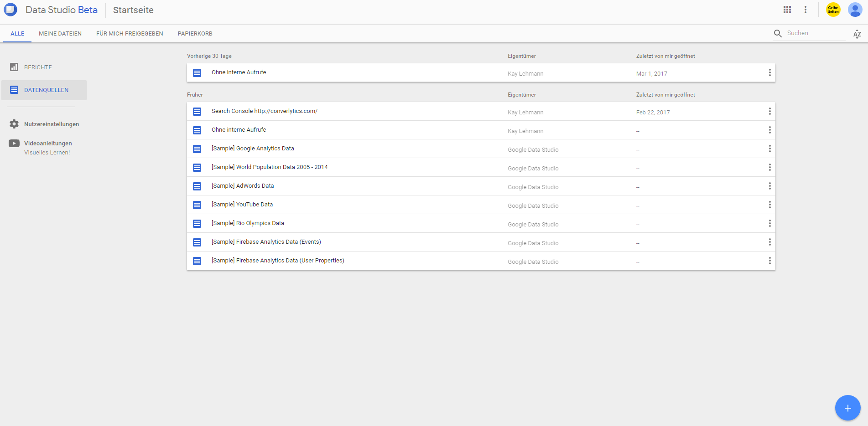Open [Sample] Firebase Analytics Data (Events)
Screen dimensions: 868x426
tap(266, 242)
